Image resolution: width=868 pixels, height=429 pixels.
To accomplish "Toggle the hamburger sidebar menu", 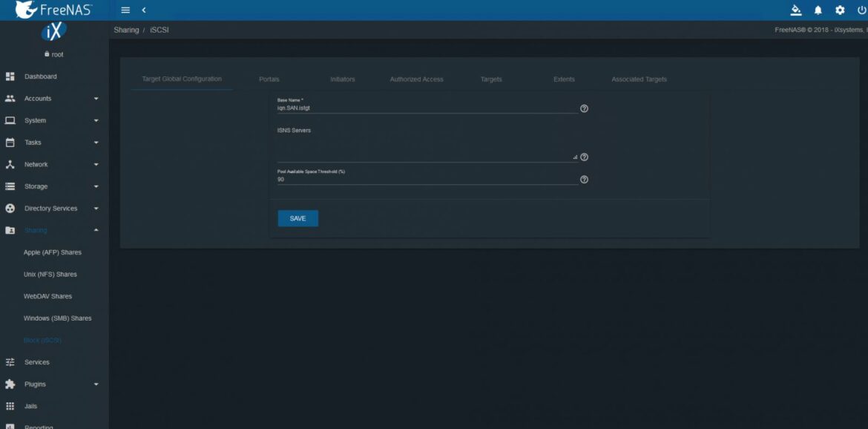I will point(125,10).
